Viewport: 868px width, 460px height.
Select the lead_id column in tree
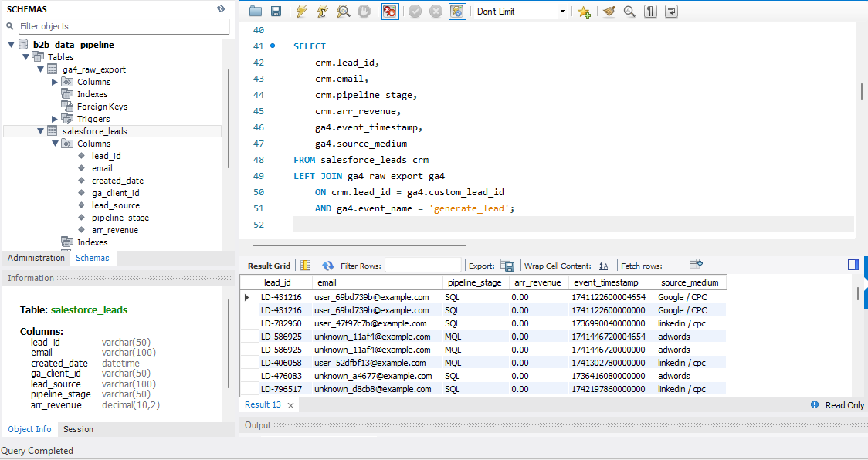[106, 156]
